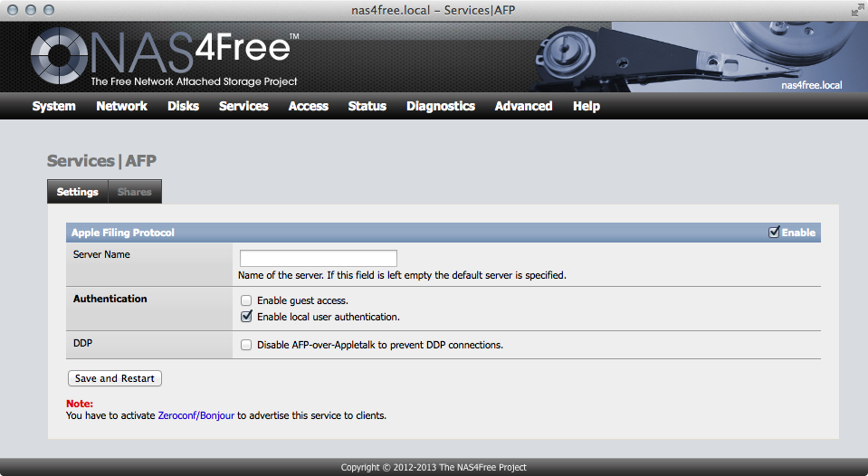Click the DDP label
Viewport: 868px width, 476px height.
(x=82, y=343)
